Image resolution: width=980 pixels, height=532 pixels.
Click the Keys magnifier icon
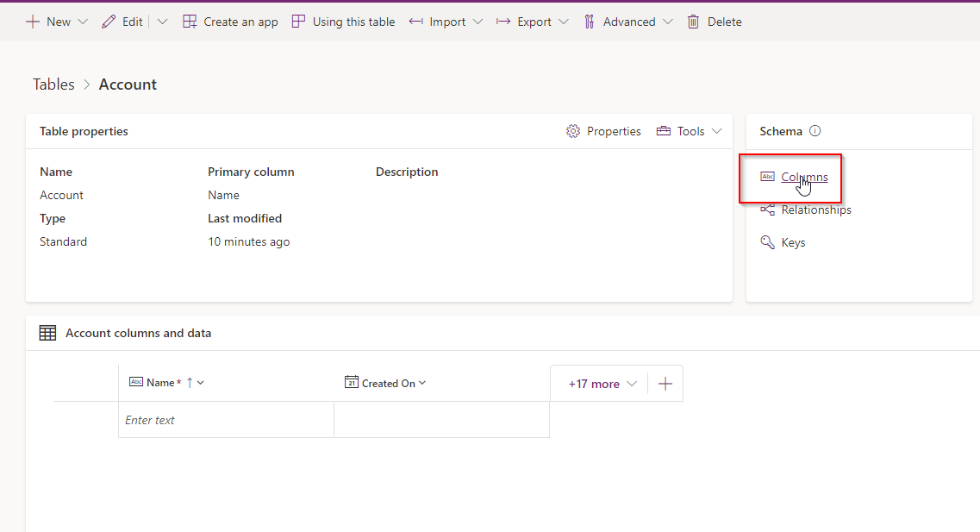(767, 242)
